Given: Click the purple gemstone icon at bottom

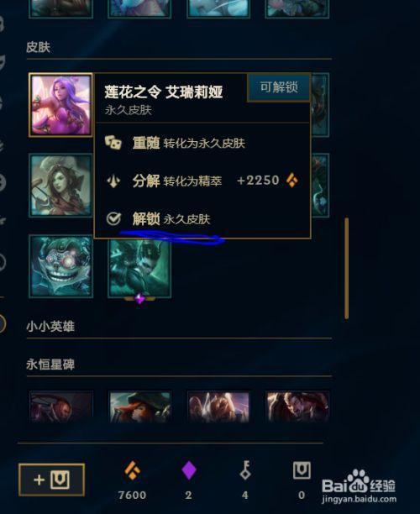Looking at the screenshot, I should [189, 470].
